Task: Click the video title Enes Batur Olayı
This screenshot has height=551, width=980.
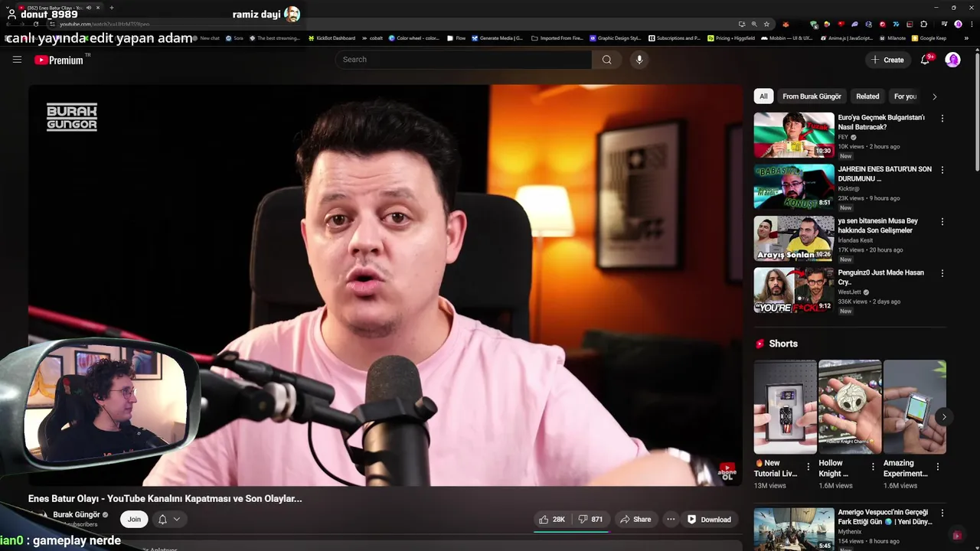Action: coord(165,498)
